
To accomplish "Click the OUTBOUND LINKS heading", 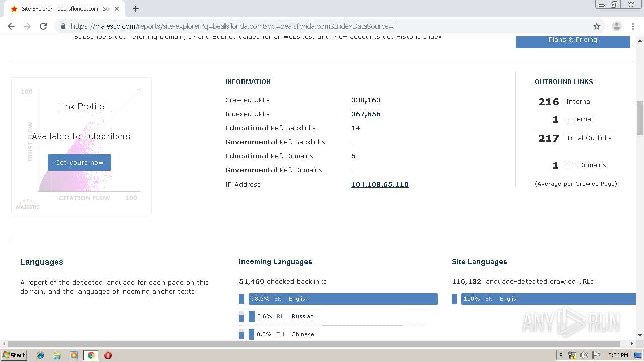I will point(564,82).
